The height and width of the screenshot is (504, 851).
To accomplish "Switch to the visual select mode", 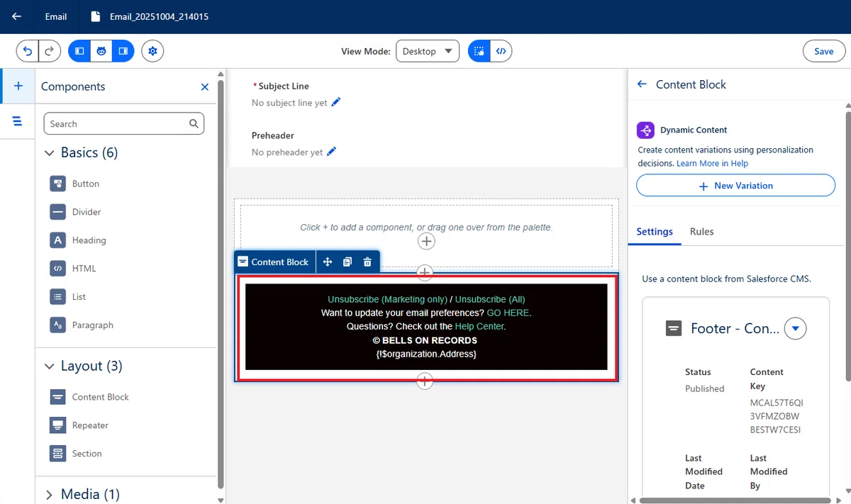I will [x=479, y=51].
